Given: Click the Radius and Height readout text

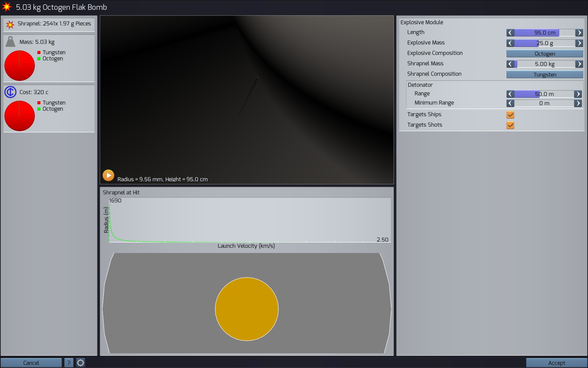Looking at the screenshot, I should coord(163,179).
